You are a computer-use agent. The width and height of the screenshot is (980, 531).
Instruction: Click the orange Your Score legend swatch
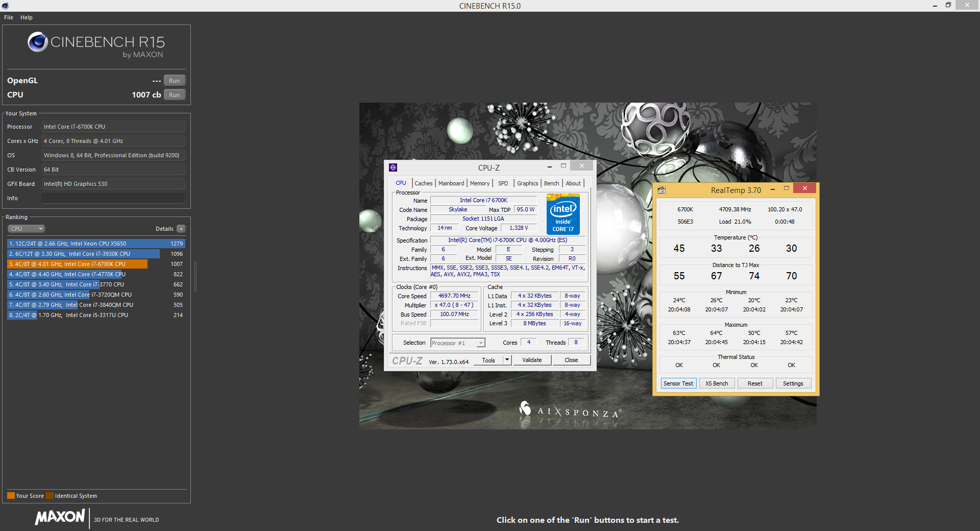click(11, 496)
